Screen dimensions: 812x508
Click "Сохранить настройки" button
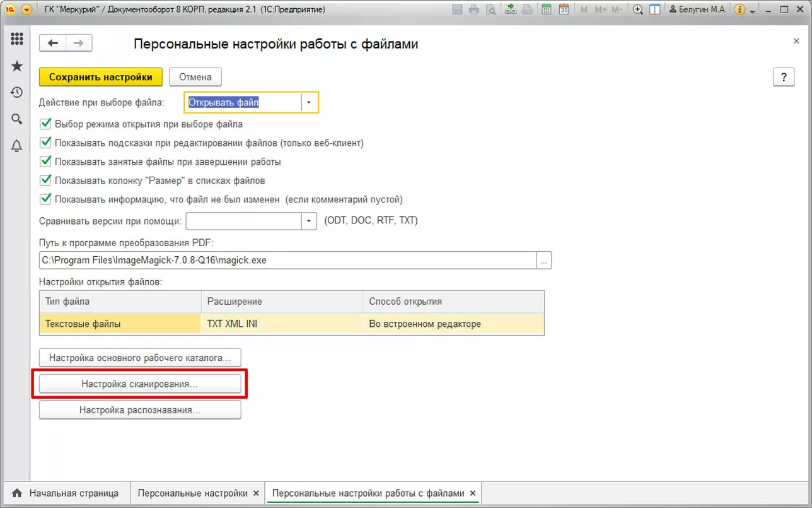(101, 77)
